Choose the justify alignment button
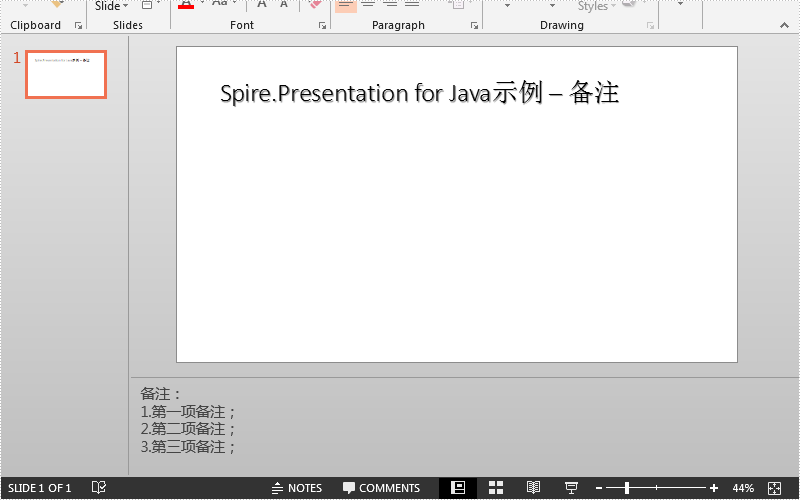The image size is (800, 500). pyautogui.click(x=412, y=5)
